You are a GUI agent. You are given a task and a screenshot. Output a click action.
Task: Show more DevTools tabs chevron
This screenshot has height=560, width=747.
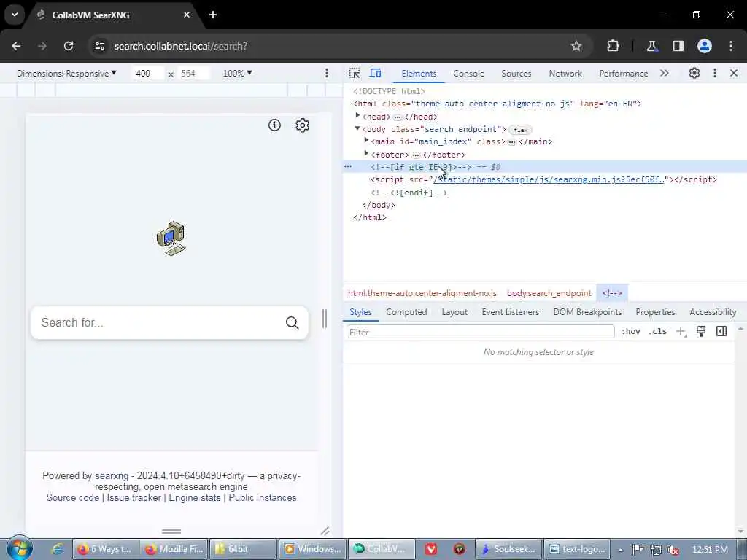(665, 73)
